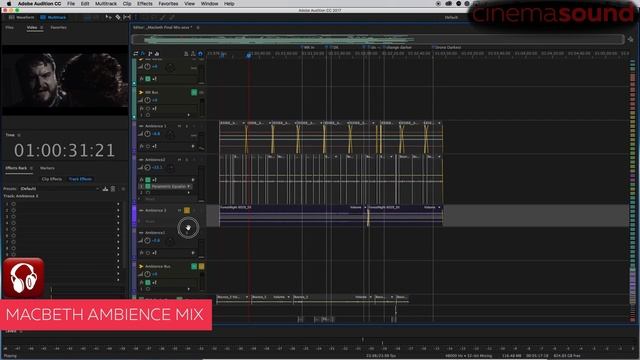Viewport: 640px width, 360px height.
Task: Click the Ambience2 volume value -13.1
Action: pos(157,167)
